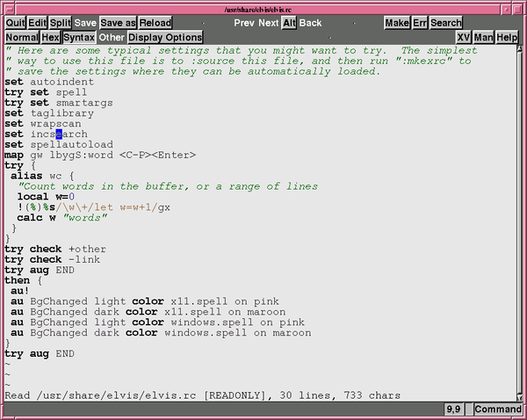Click the Save as button

(x=118, y=23)
